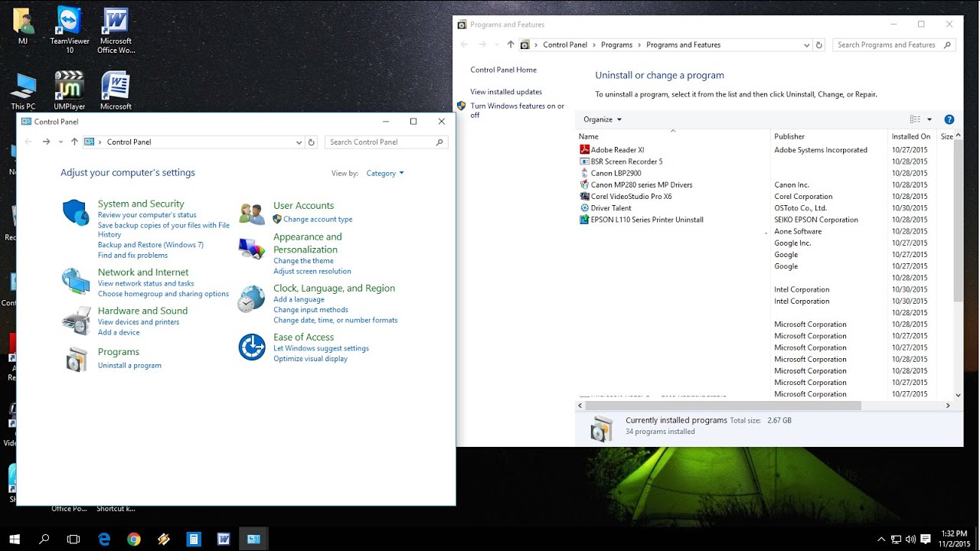Sort programs by Installed On column header
Viewport: 980px width, 551px height.
coord(913,136)
